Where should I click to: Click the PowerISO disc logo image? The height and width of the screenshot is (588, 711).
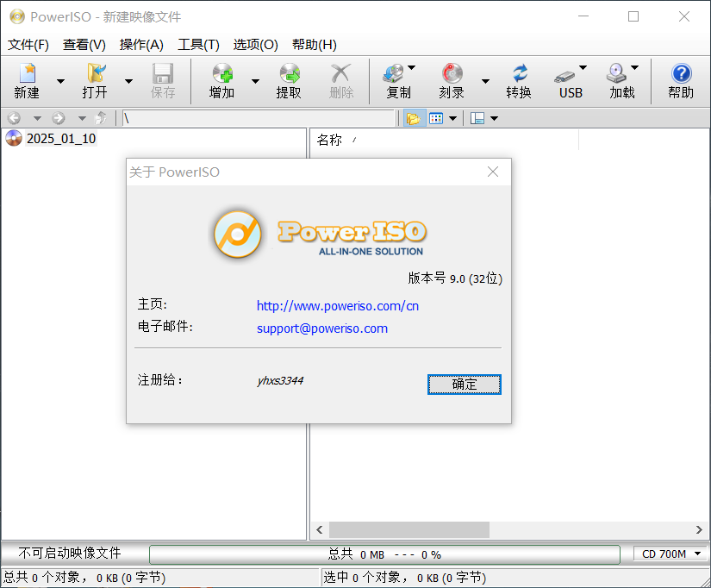(x=238, y=235)
